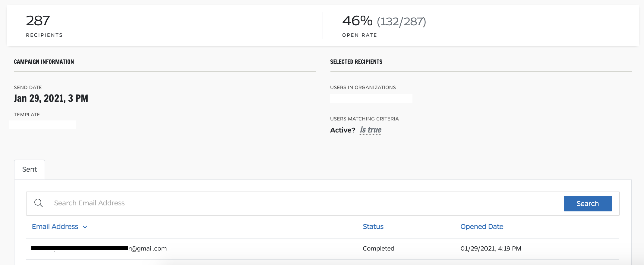Click the (132/287) open ratio text

coord(401,22)
